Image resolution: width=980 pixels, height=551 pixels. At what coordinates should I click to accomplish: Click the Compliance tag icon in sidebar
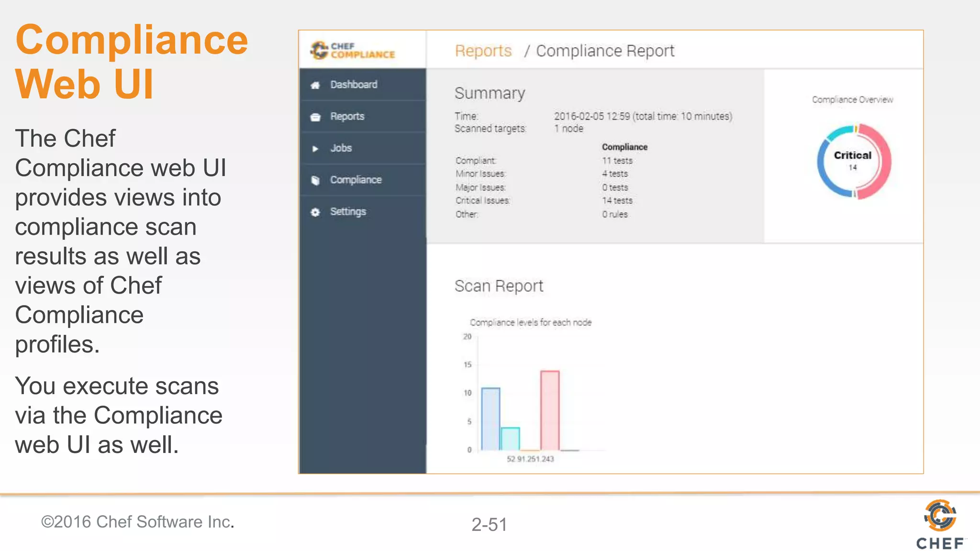coord(315,180)
